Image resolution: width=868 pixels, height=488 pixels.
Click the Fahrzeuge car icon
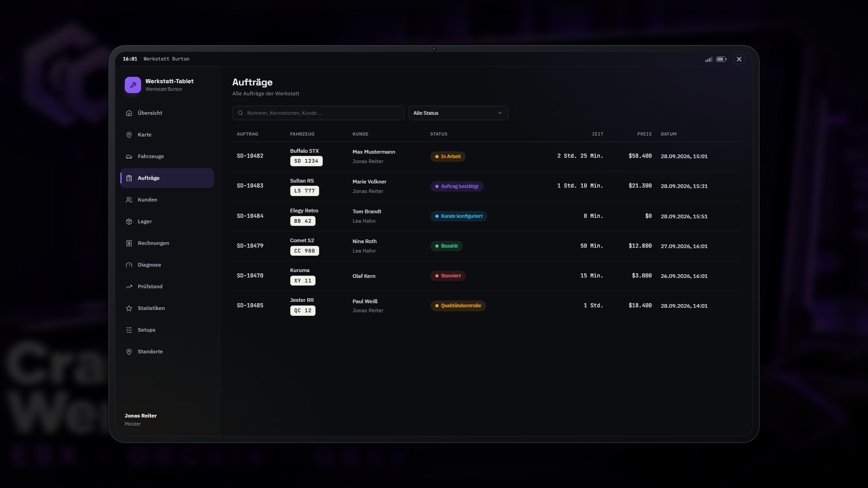pos(129,156)
